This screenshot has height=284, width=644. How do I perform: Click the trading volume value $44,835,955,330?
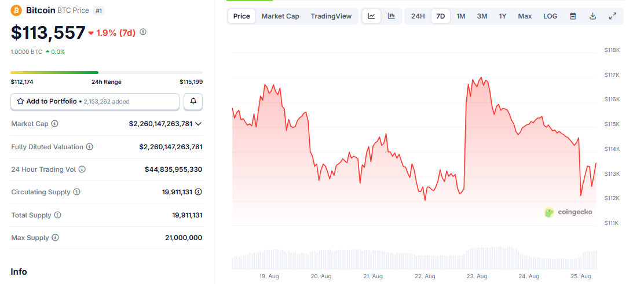point(173,169)
